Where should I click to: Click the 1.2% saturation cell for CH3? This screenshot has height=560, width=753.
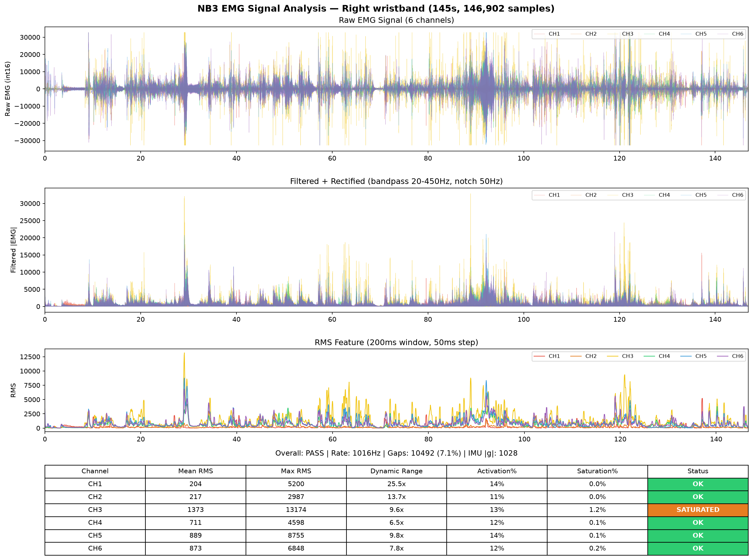coord(597,510)
